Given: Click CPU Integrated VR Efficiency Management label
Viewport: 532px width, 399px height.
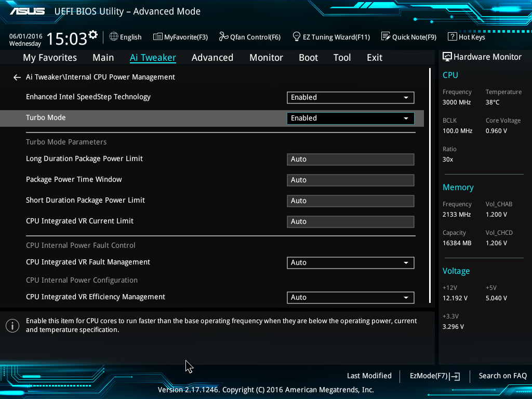Looking at the screenshot, I should tap(96, 297).
